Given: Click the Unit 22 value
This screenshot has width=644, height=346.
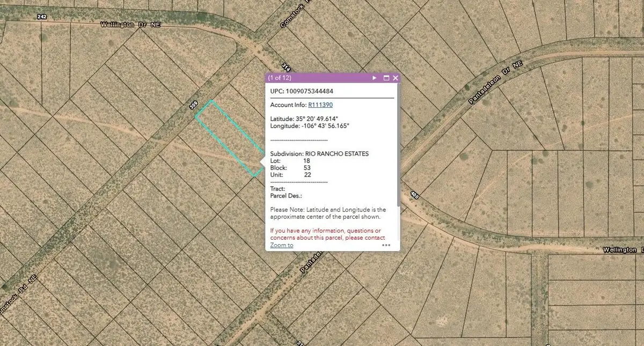Looking at the screenshot, I should click(x=308, y=175).
